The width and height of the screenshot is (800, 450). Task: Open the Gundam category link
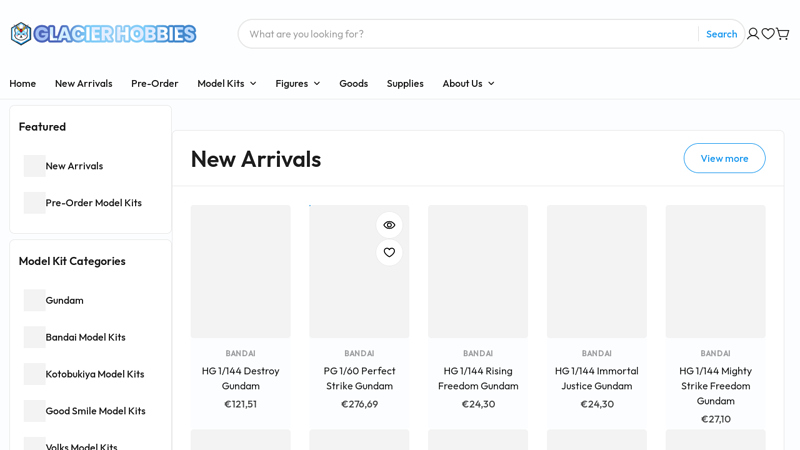[x=64, y=300]
